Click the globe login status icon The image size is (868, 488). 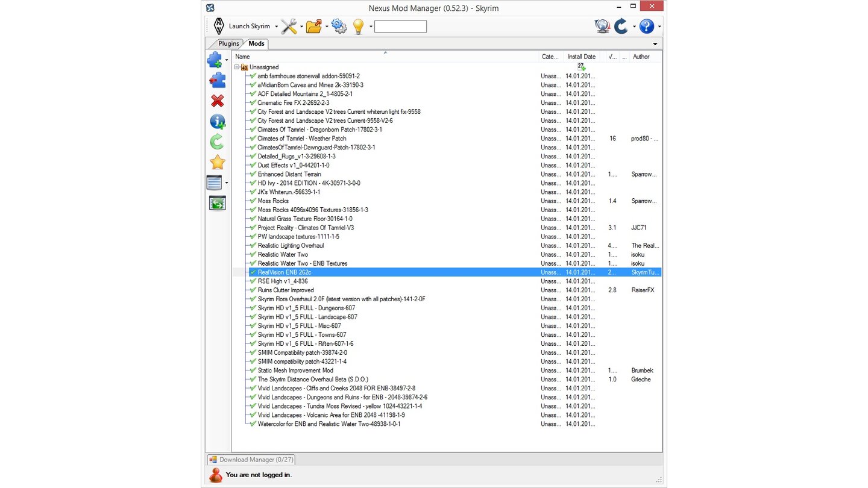[x=602, y=27]
